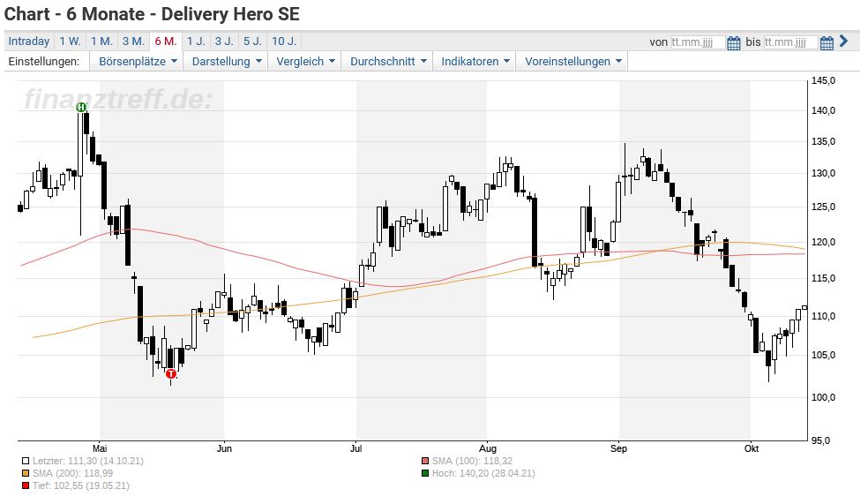
Task: Click the 130,0 y-axis value
Action: (823, 173)
